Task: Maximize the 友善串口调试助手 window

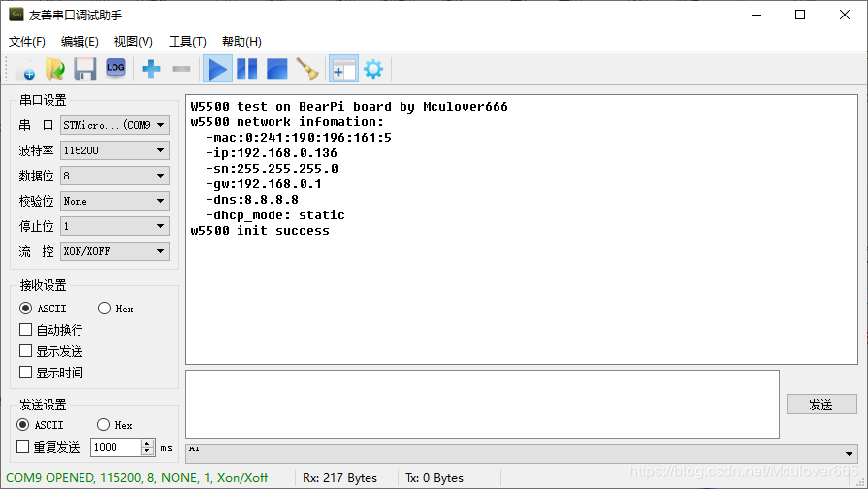Action: click(800, 15)
